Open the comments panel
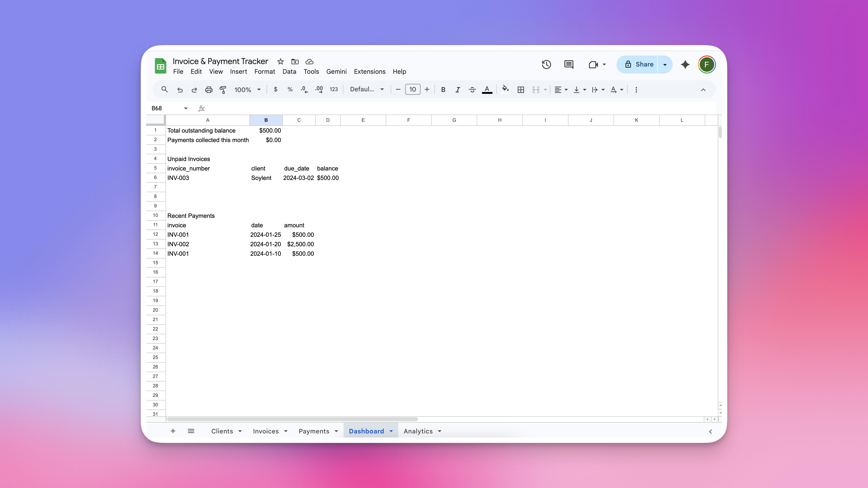Screen dimensions: 868x488 click(568, 64)
